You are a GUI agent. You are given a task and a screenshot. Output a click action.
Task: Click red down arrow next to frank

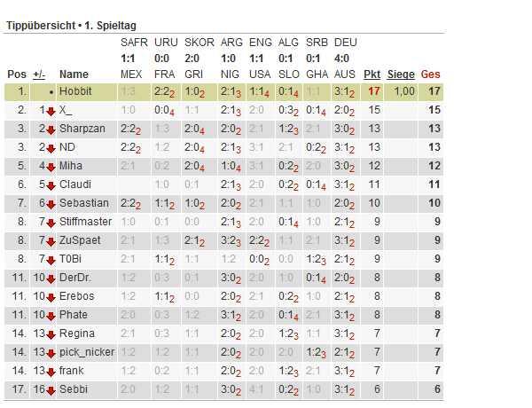click(x=51, y=371)
